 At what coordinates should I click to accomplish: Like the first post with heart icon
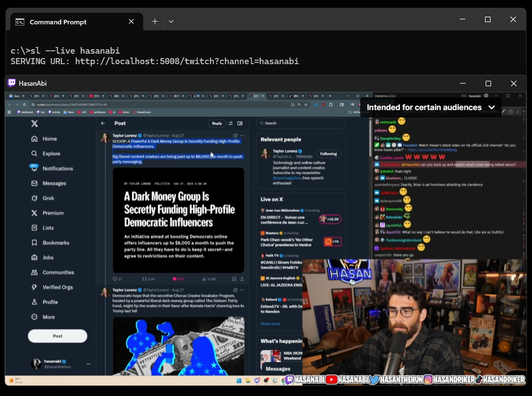coord(175,279)
